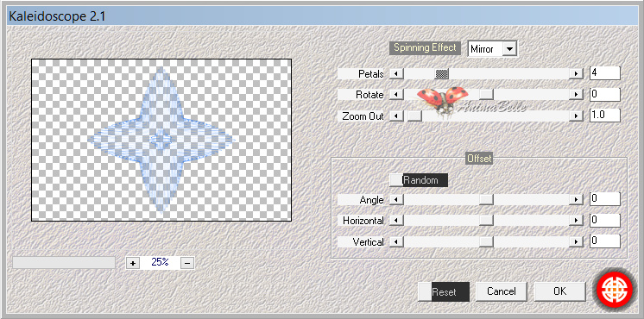The height and width of the screenshot is (319, 644).
Task: Click the Petals value input field
Action: click(604, 73)
